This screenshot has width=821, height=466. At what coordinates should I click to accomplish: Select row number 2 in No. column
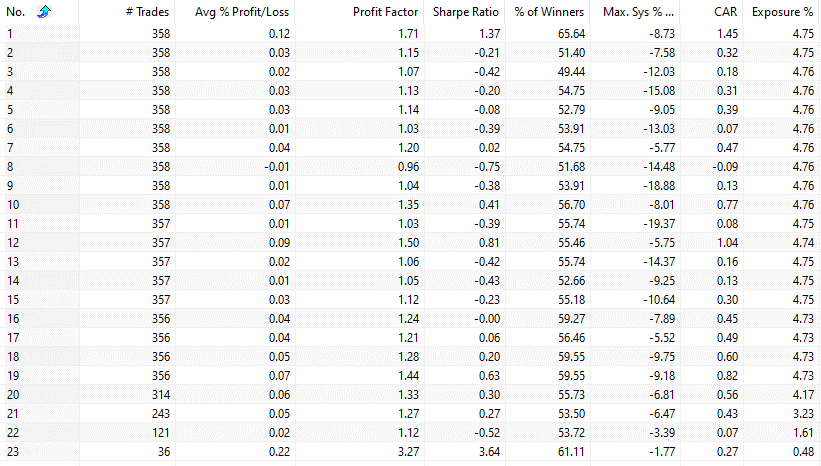[x=10, y=53]
